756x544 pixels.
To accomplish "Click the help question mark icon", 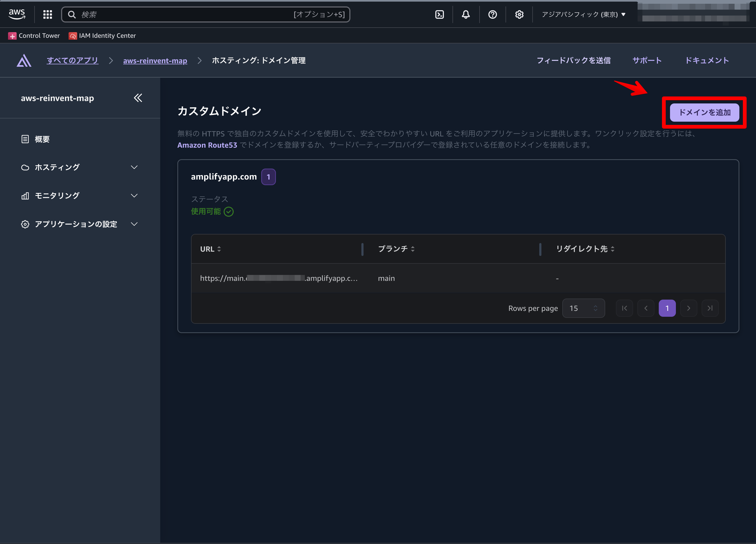I will pos(492,14).
